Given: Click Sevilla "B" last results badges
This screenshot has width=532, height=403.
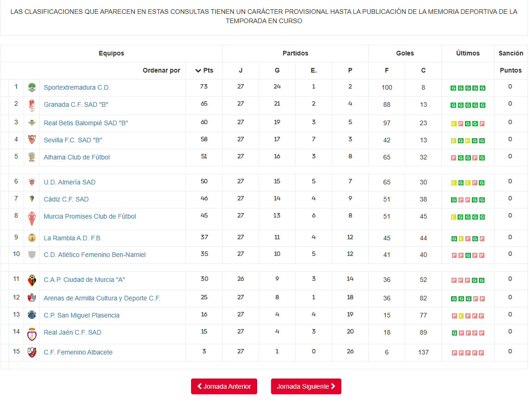Looking at the screenshot, I should pos(468,140).
